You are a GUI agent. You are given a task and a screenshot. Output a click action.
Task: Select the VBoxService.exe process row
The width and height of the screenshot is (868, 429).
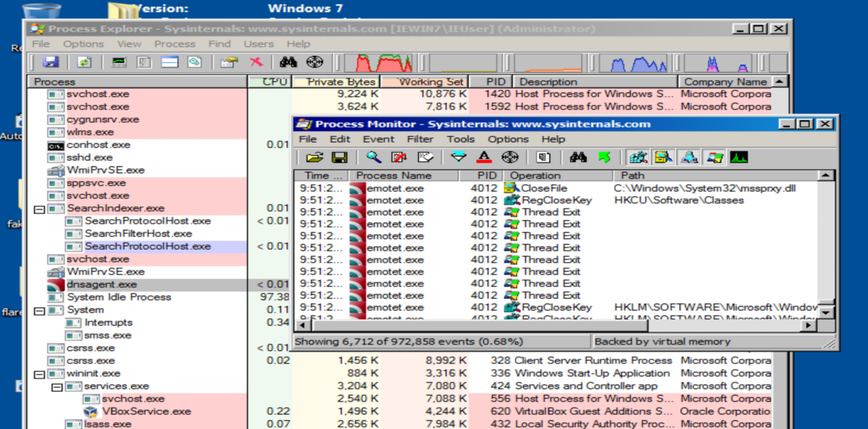(x=399, y=411)
